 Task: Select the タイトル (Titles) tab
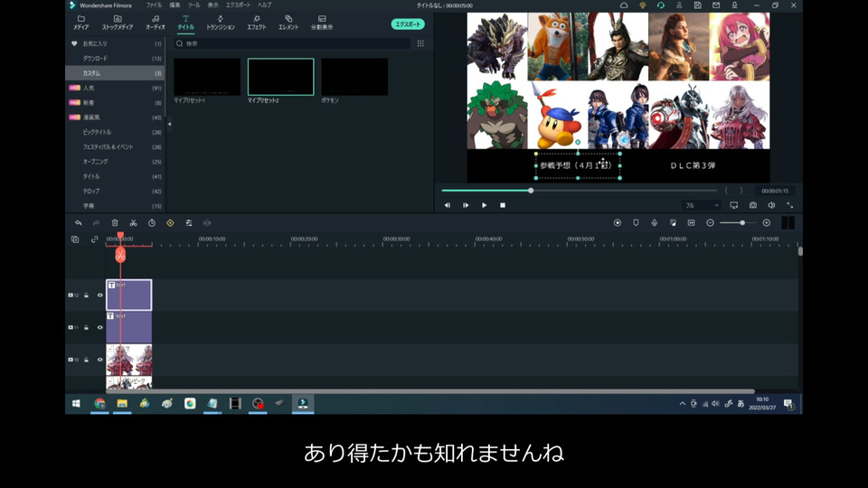[x=186, y=23]
